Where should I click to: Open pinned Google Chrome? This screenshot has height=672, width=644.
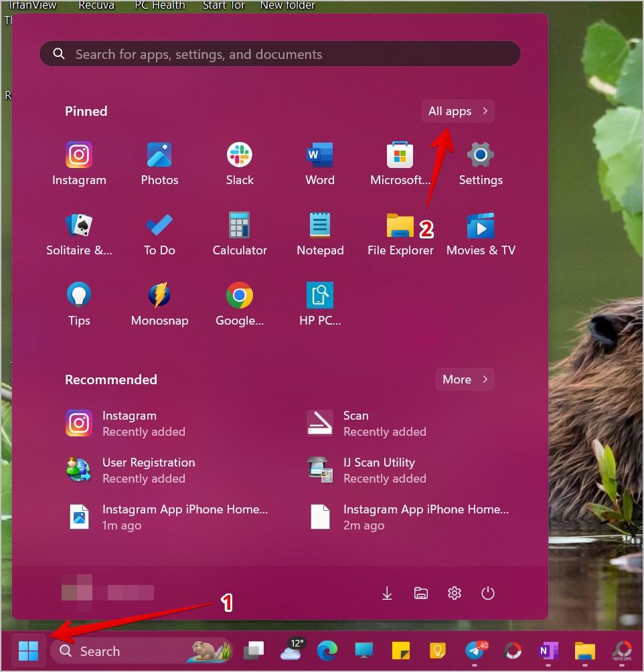[x=240, y=304]
